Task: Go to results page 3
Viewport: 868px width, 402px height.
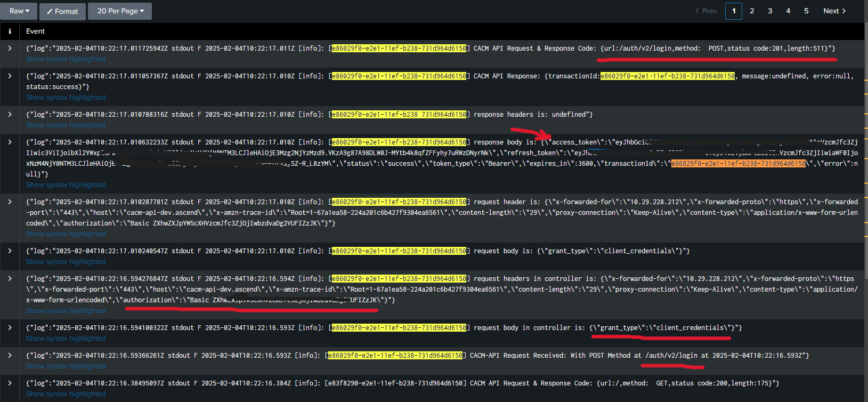Action: coord(770,11)
